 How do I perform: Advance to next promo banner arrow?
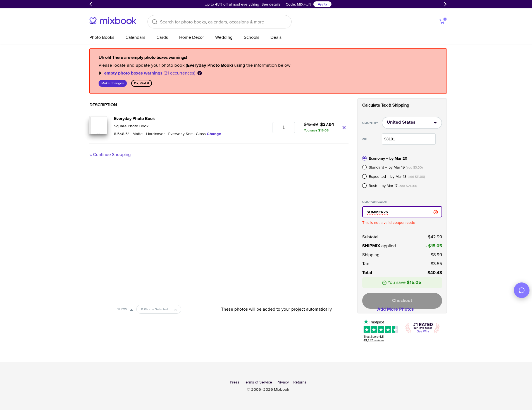coord(445,4)
